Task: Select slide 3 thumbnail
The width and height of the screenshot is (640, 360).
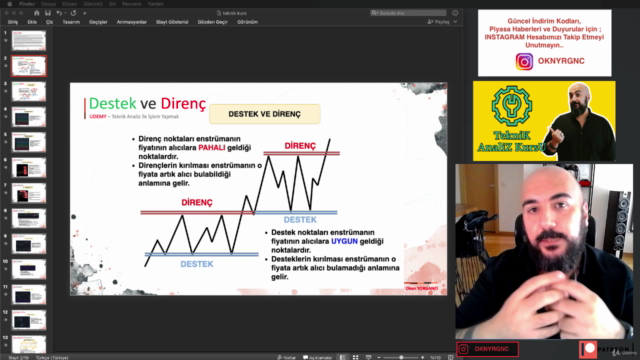Action: [x=29, y=91]
